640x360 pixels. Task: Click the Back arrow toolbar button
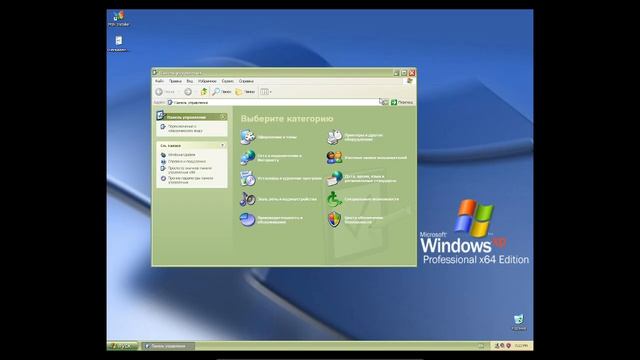tap(165, 92)
